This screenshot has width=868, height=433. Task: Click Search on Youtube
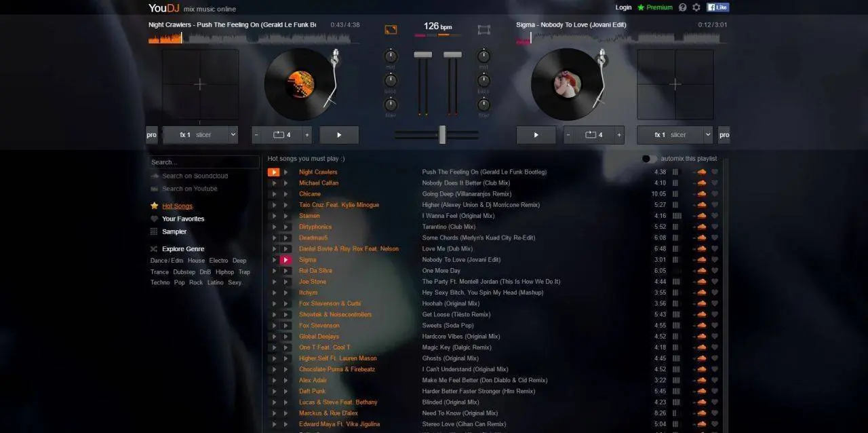[x=190, y=189]
